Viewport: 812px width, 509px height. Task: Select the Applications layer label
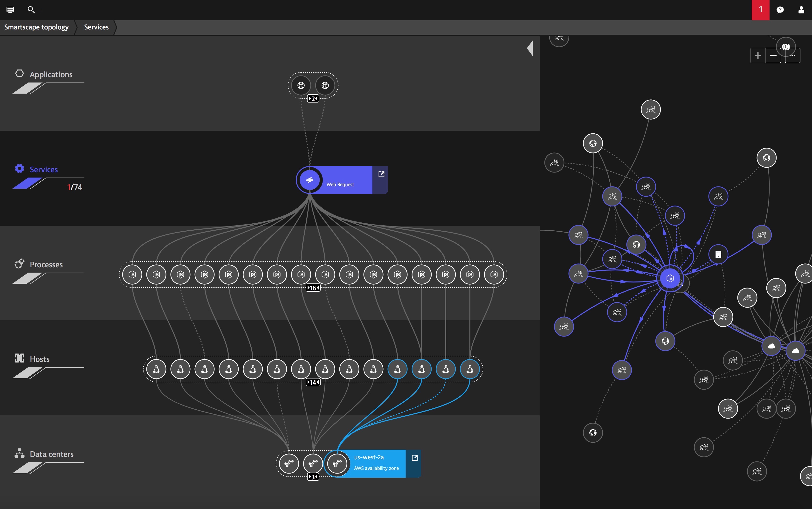(x=51, y=74)
